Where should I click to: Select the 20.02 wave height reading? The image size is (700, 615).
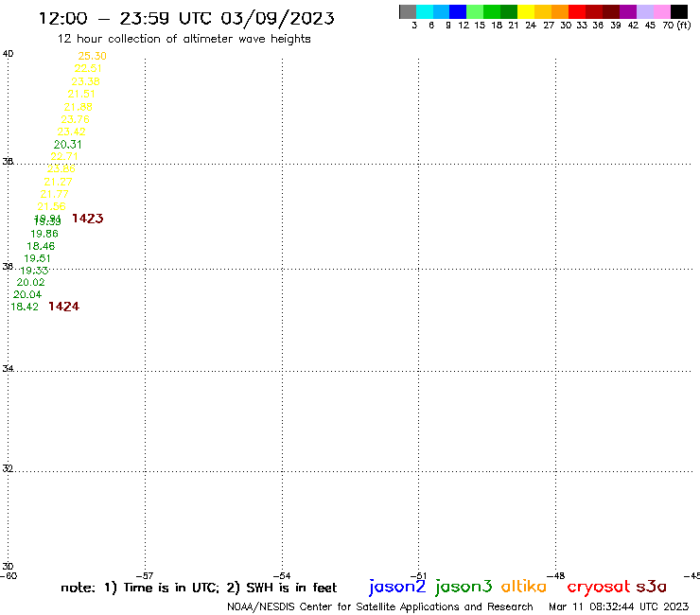31,282
